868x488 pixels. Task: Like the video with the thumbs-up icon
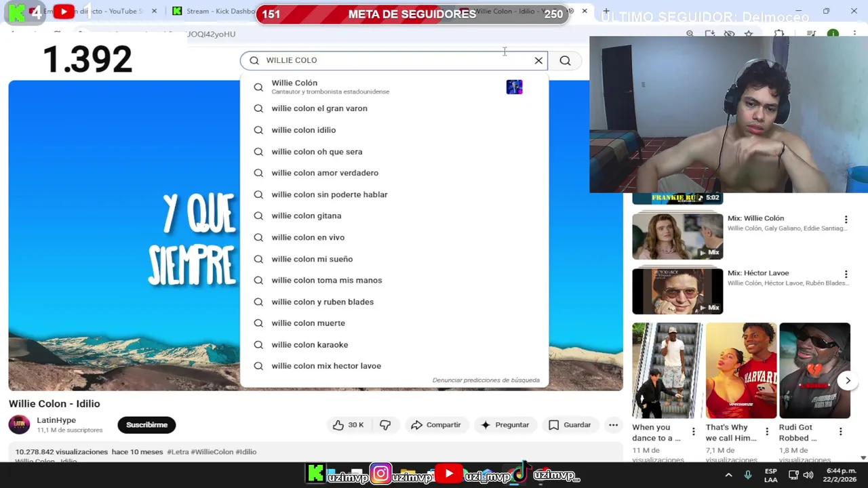click(x=349, y=425)
